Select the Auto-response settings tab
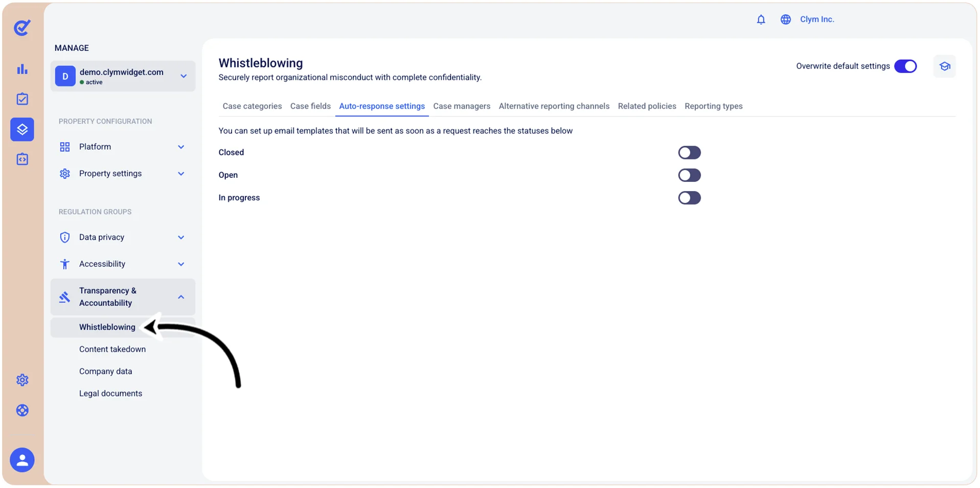Viewport: 980px width, 488px height. coord(382,106)
